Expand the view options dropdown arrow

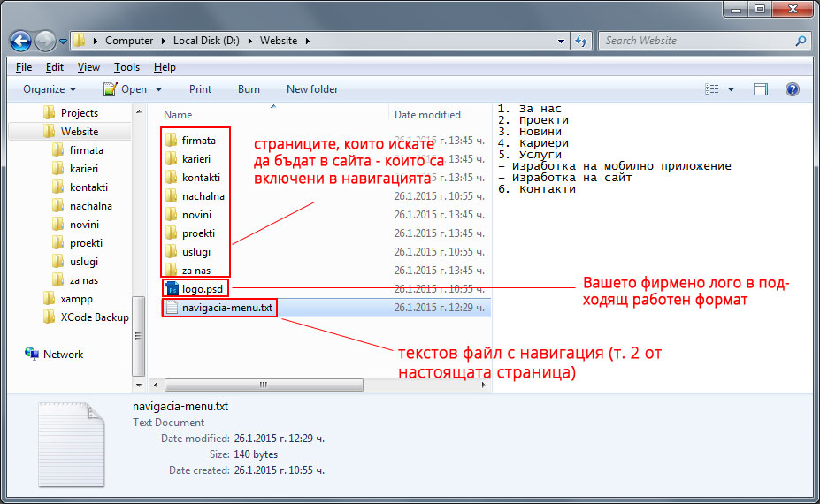click(731, 89)
